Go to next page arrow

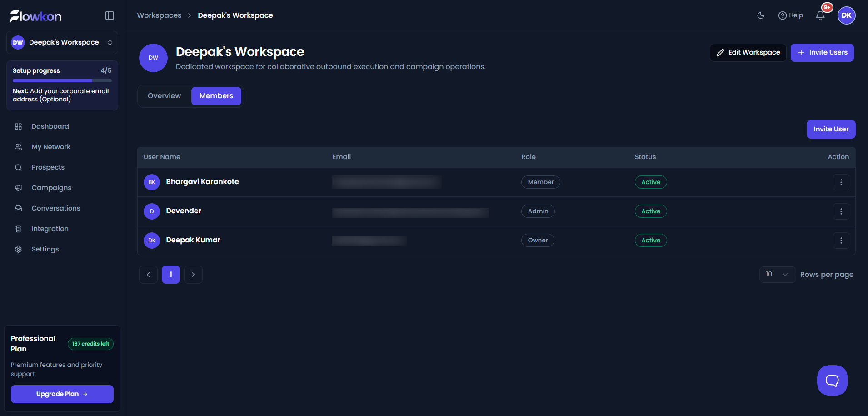point(193,275)
